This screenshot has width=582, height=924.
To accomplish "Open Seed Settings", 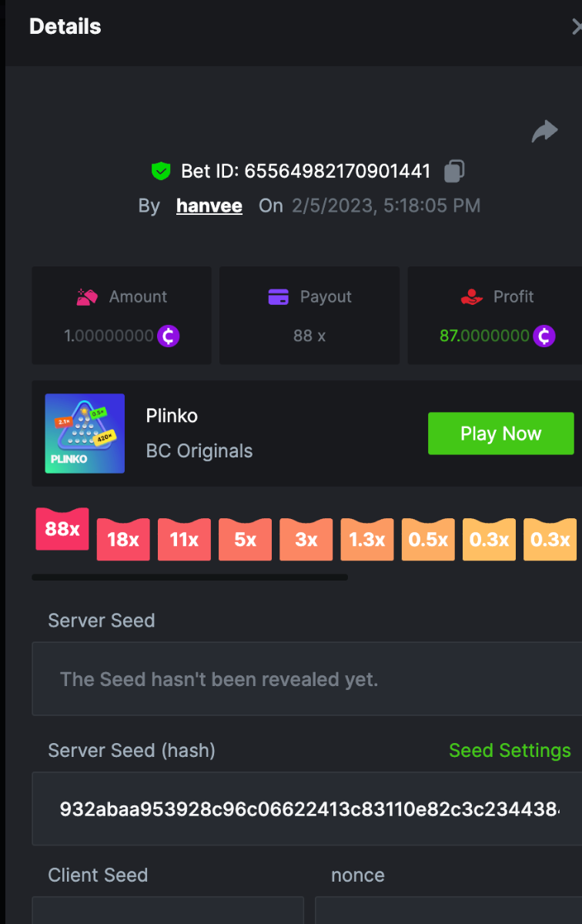I will click(510, 750).
